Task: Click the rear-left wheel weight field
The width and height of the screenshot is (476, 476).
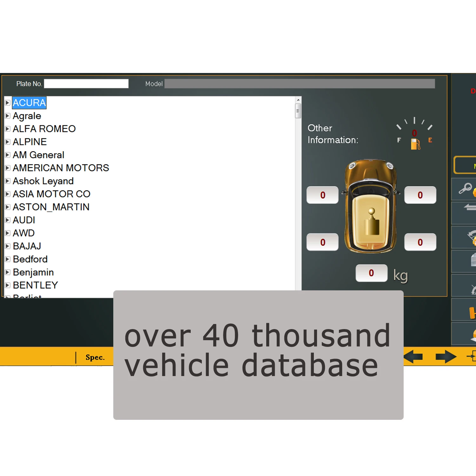Action: click(322, 242)
